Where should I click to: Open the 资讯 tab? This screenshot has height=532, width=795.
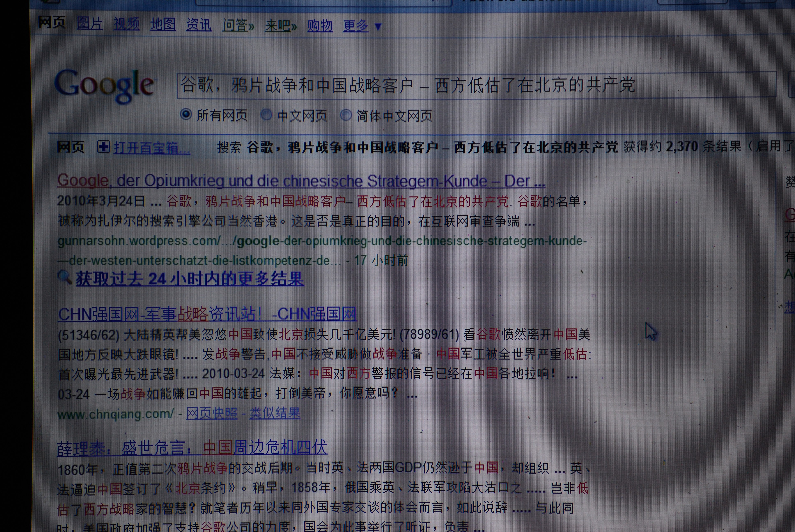pos(199,25)
